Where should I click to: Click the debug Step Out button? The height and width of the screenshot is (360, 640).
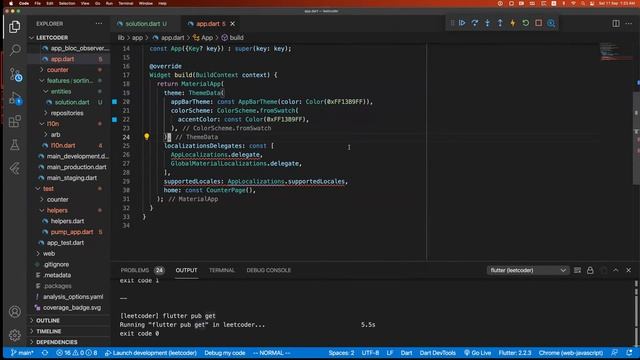[500, 23]
